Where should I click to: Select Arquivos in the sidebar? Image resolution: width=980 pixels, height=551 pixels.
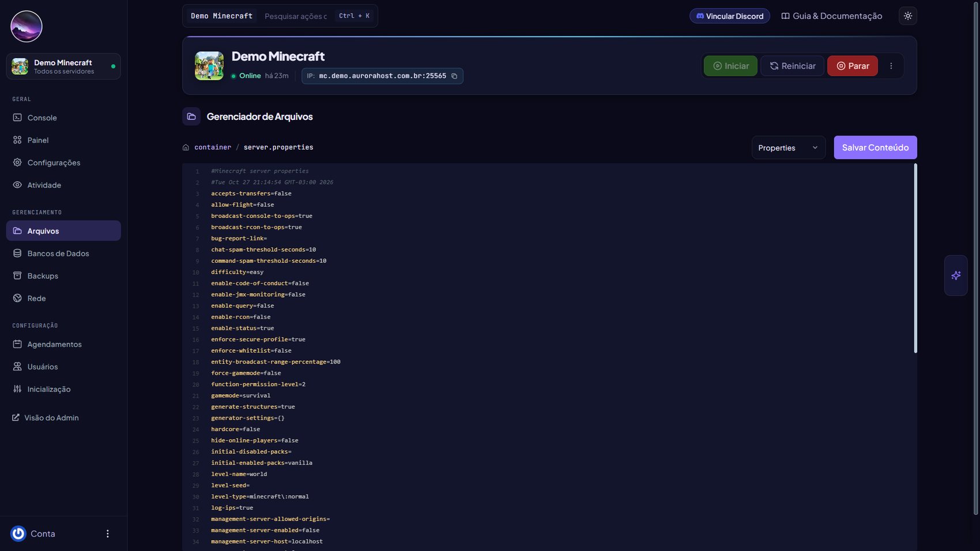coord(63,231)
